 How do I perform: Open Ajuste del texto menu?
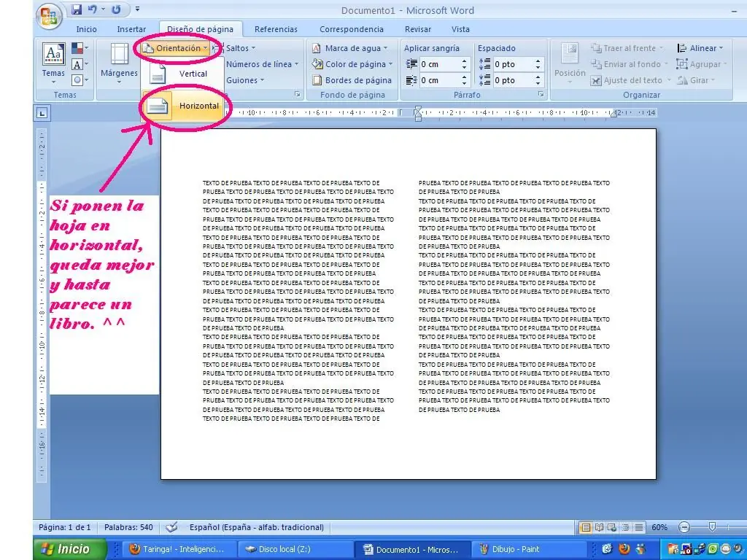tap(630, 80)
